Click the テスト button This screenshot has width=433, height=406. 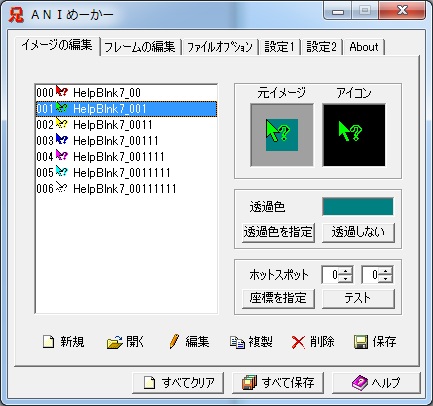(358, 298)
